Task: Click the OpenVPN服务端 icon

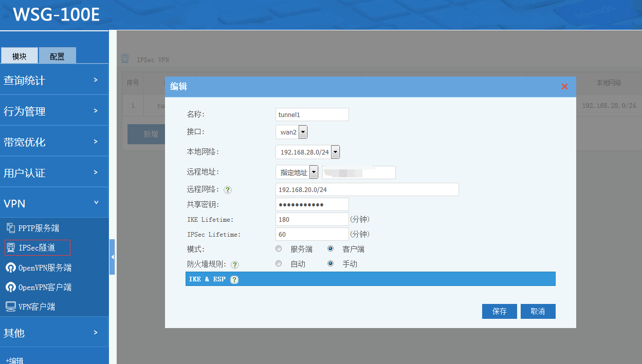Action: (10, 267)
